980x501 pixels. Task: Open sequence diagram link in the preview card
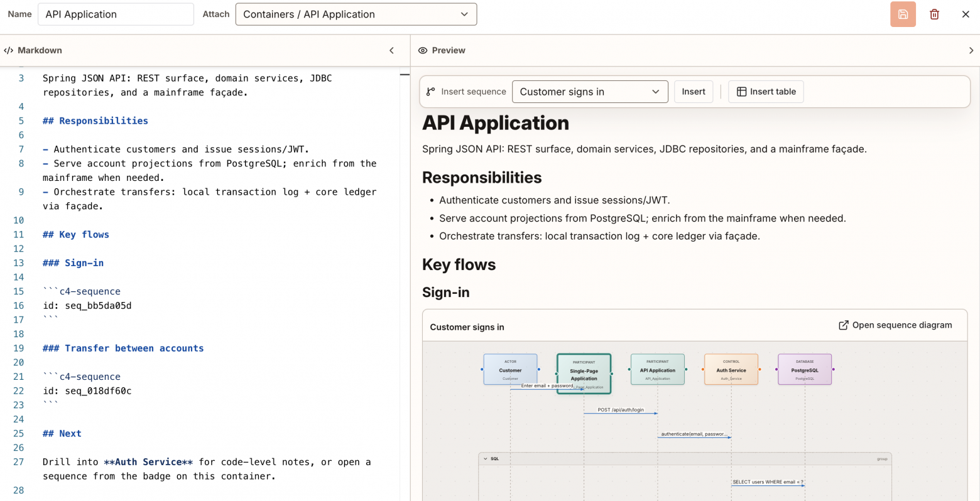click(895, 325)
